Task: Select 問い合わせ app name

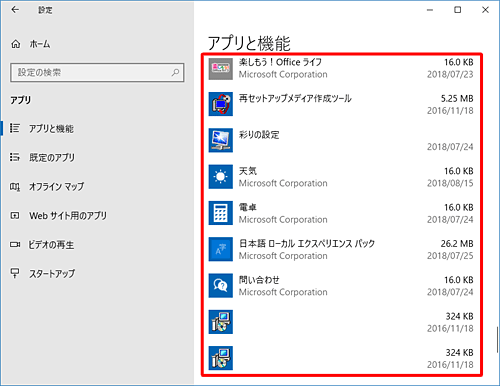Action: click(x=259, y=280)
